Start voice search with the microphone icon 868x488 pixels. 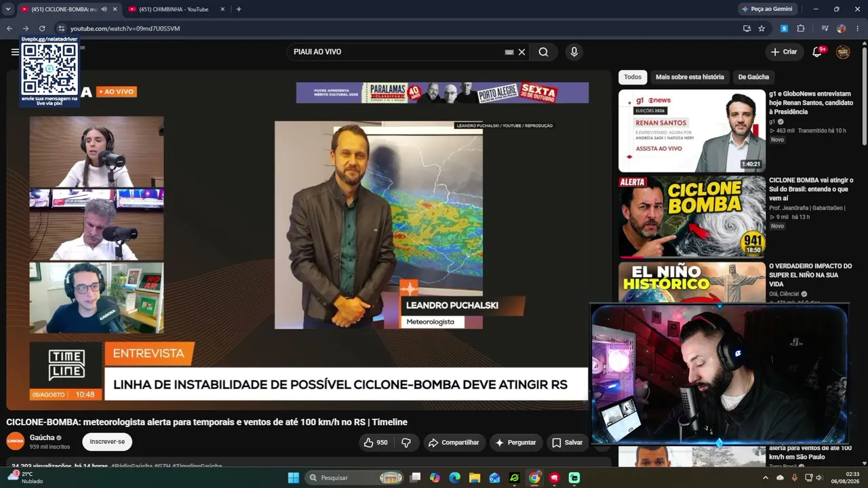tap(574, 52)
